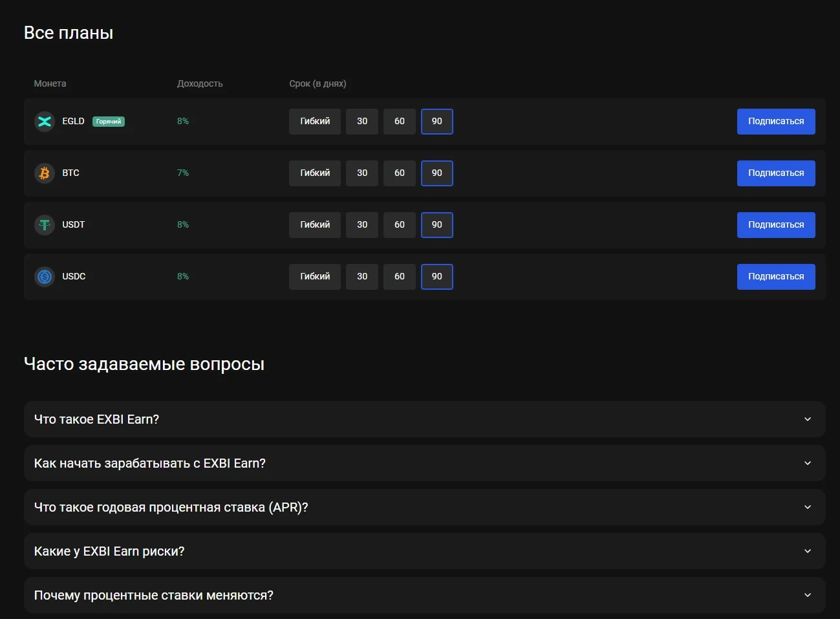This screenshot has width=840, height=619.
Task: Select Гибкий term for EGLD
Action: [x=315, y=122]
